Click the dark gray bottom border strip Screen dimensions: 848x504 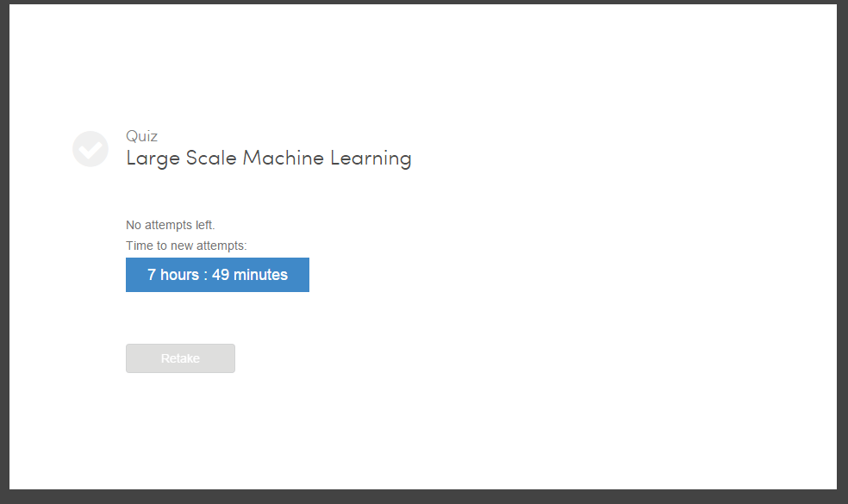[424, 497]
